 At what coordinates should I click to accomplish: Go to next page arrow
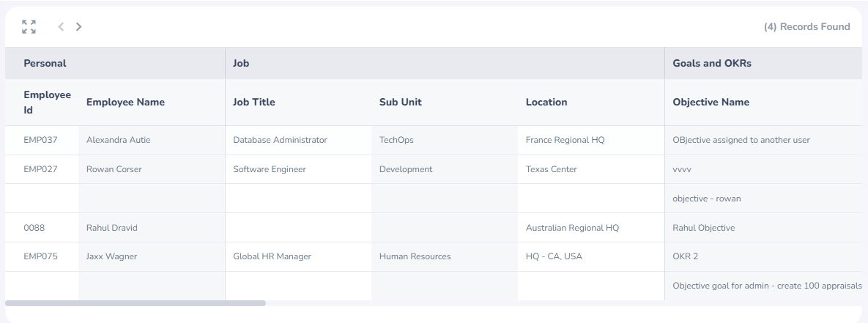[78, 26]
